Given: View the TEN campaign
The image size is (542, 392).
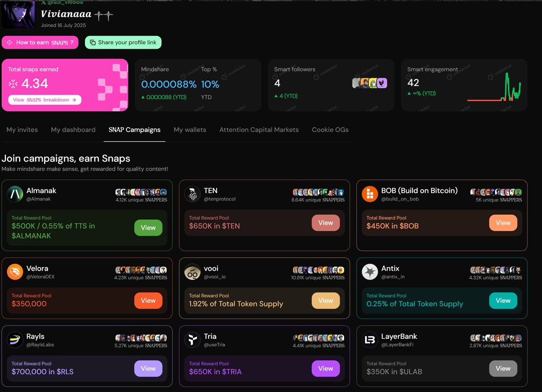Looking at the screenshot, I should pyautogui.click(x=326, y=223).
